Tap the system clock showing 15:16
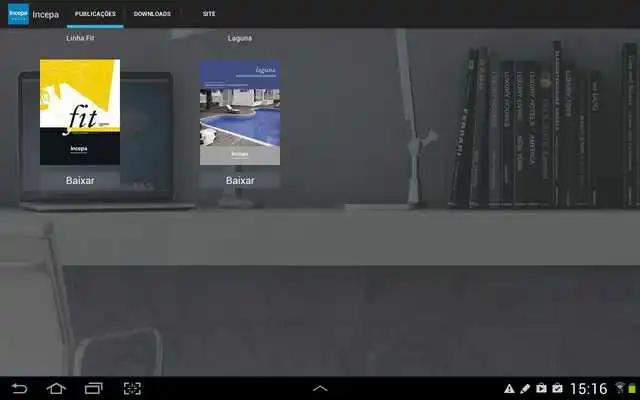640x400 pixels. pos(589,388)
